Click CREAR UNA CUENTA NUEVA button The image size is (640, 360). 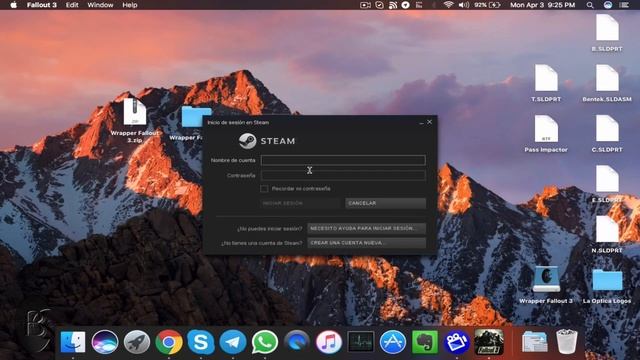(x=367, y=242)
